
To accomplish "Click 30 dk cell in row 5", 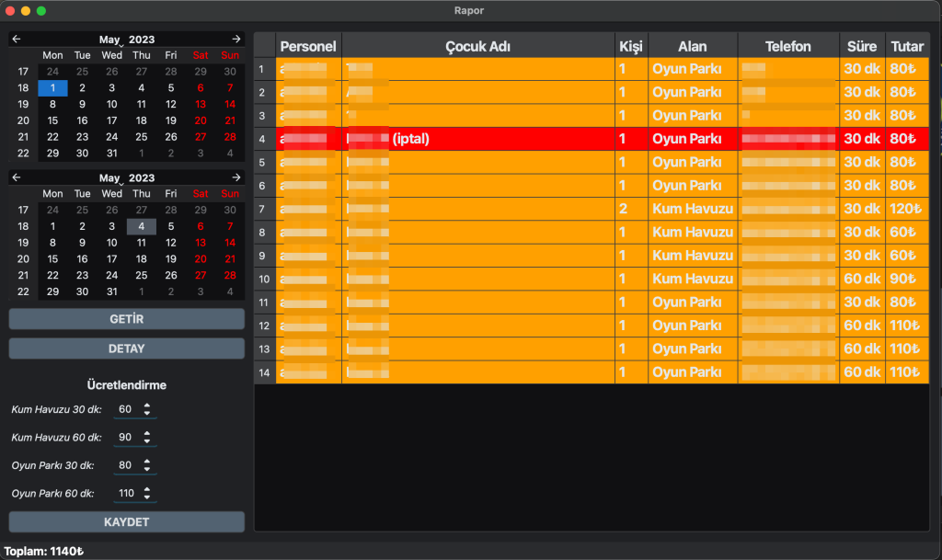I will [862, 163].
